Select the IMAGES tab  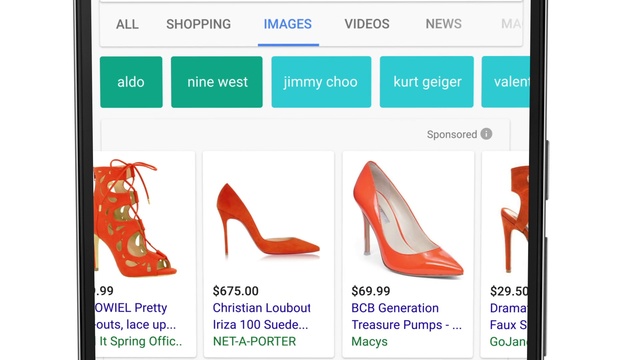288,24
